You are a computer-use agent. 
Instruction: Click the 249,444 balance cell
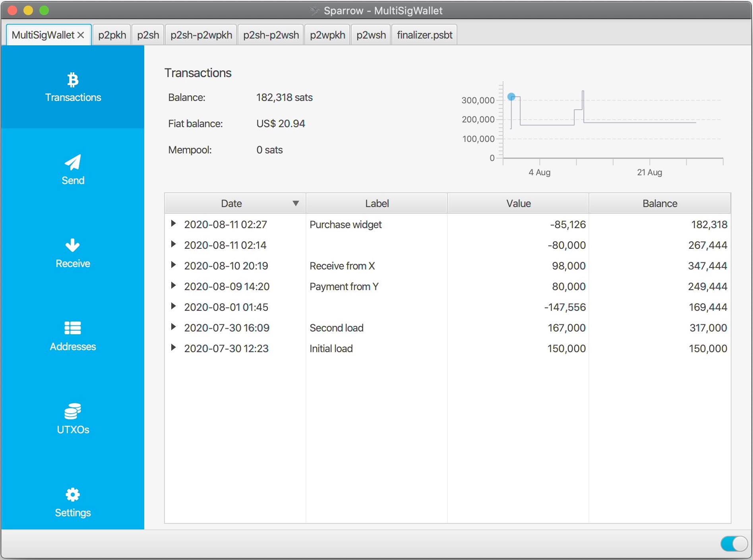pos(660,287)
